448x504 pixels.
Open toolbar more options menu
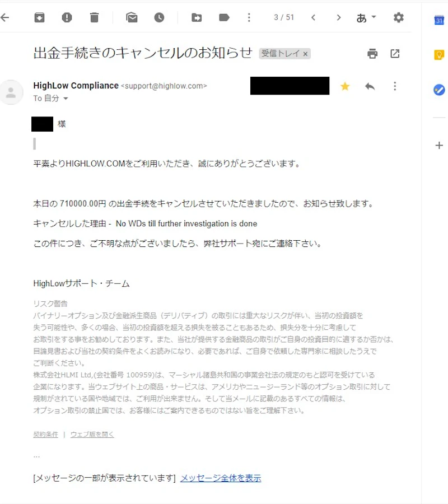[249, 17]
